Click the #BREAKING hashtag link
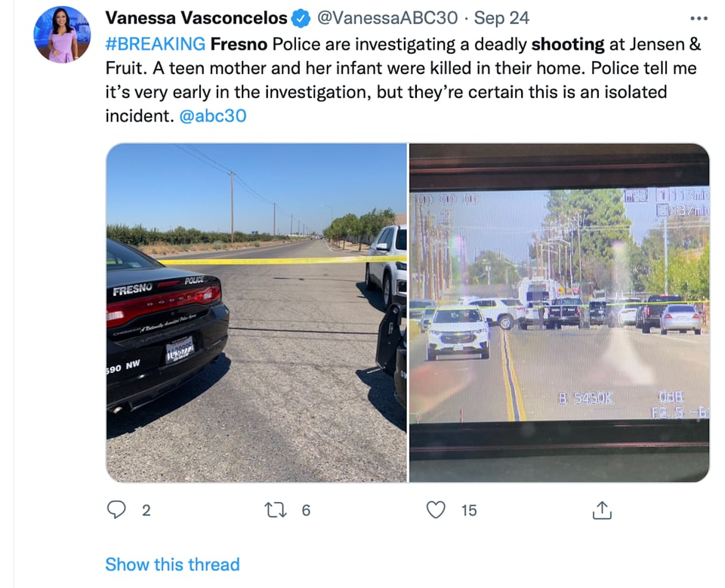Image resolution: width=725 pixels, height=588 pixels. click(x=156, y=44)
